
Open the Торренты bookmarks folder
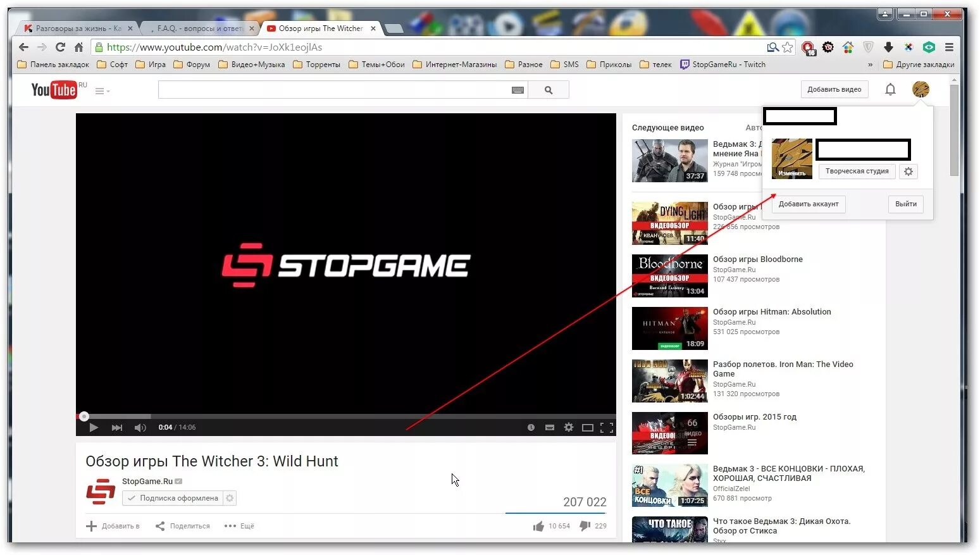pyautogui.click(x=316, y=65)
